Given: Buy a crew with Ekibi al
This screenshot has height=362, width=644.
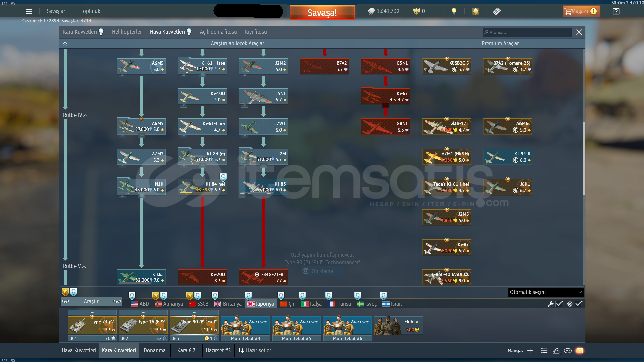Looking at the screenshot, I should (398, 326).
